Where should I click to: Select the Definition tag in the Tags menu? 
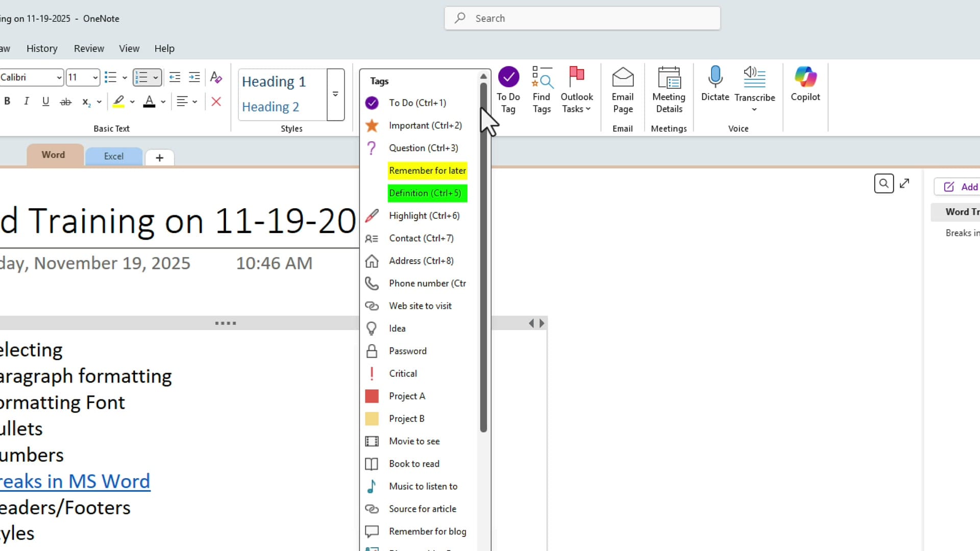pyautogui.click(x=426, y=193)
